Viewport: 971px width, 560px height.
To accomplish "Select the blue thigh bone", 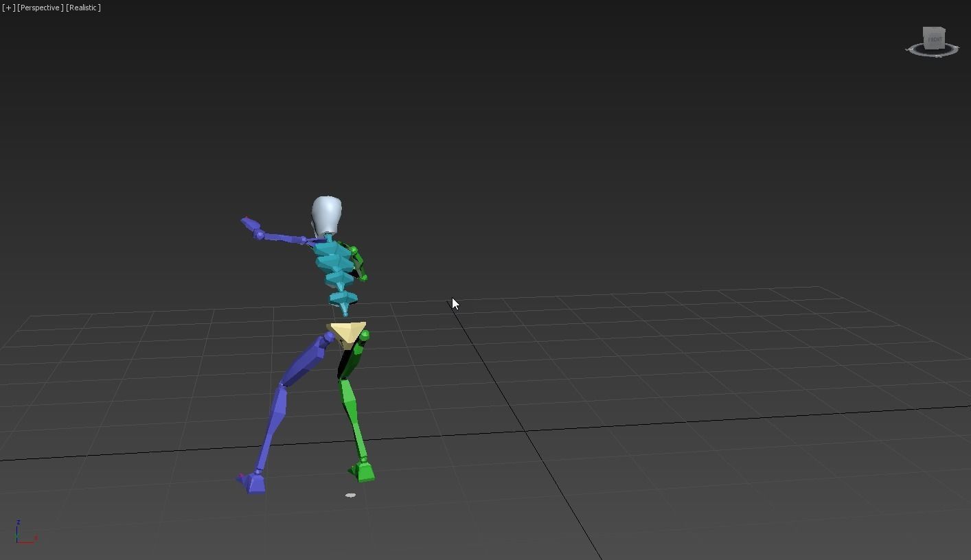I will pyautogui.click(x=304, y=361).
